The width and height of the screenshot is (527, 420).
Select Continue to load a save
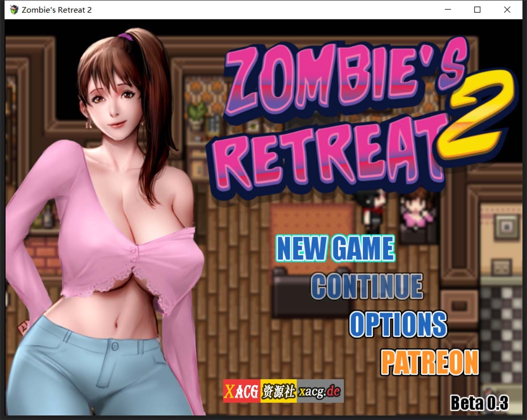pos(366,286)
